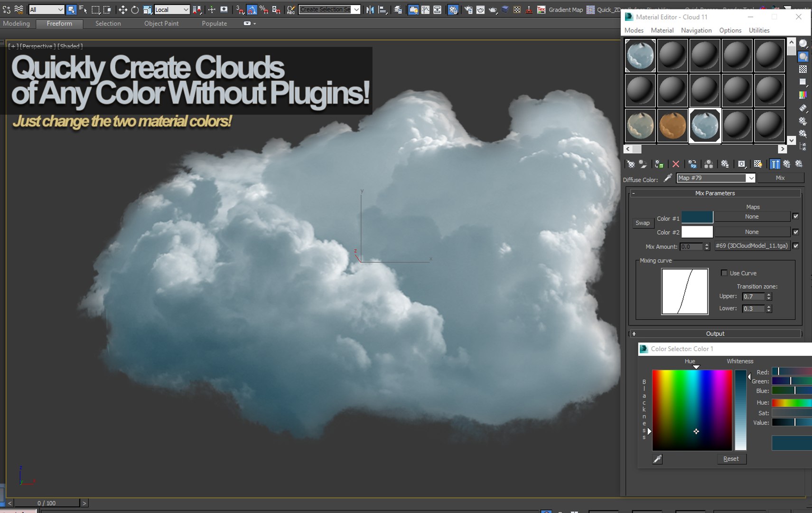Click the Swap colors button

[x=643, y=223]
